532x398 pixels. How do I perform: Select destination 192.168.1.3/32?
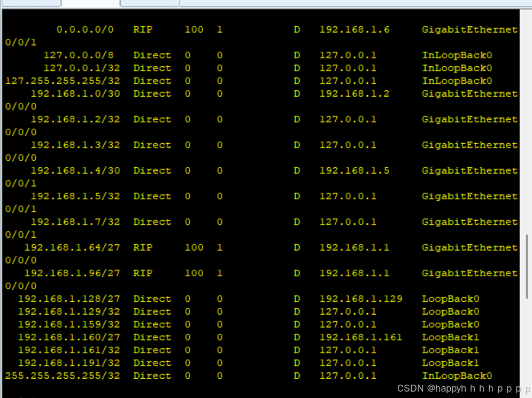pyautogui.click(x=75, y=145)
